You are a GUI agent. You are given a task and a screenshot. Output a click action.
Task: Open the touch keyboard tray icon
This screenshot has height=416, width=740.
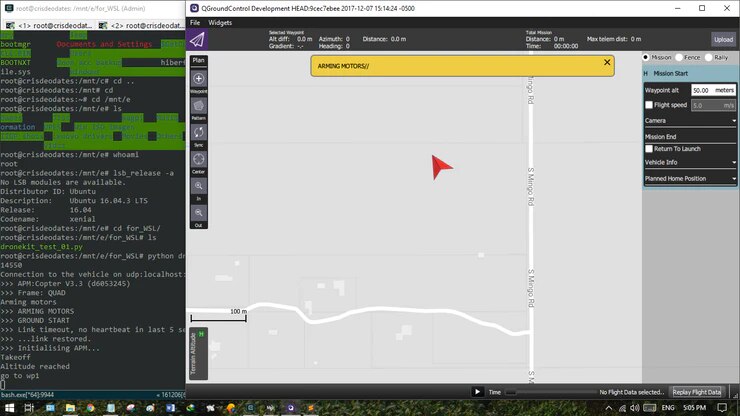pyautogui.click(x=650, y=408)
